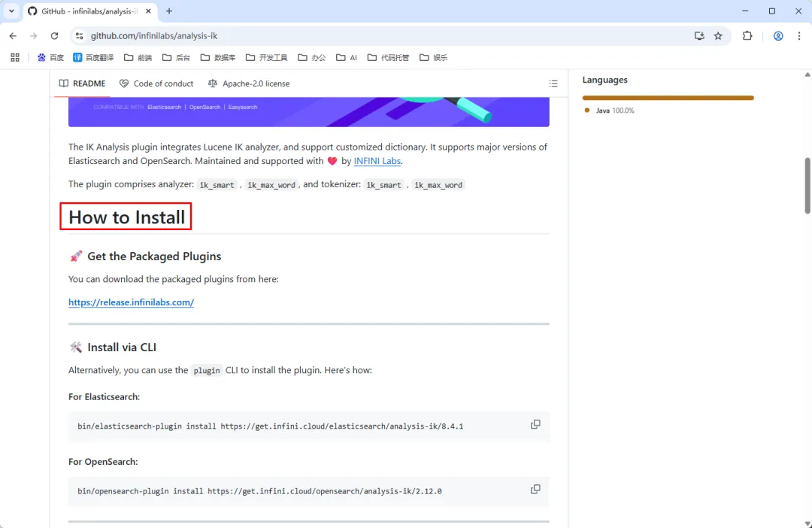The width and height of the screenshot is (812, 528).
Task: Click the 'How to Install' heading
Action: tap(126, 217)
